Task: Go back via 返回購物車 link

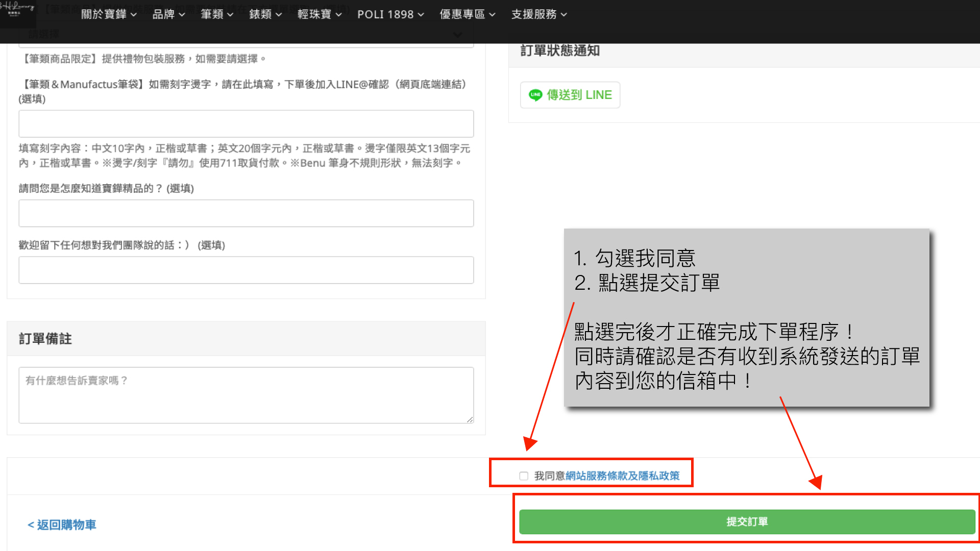Action: (62, 524)
